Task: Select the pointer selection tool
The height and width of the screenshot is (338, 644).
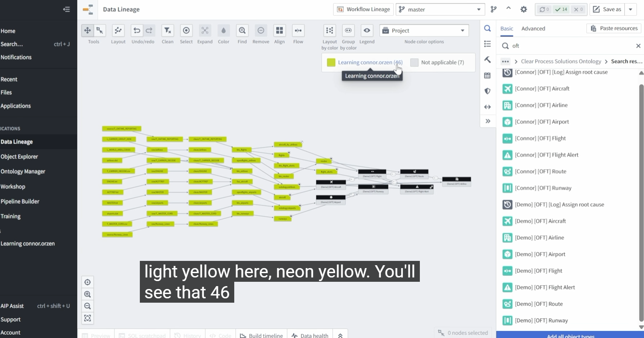Action: coord(100,31)
